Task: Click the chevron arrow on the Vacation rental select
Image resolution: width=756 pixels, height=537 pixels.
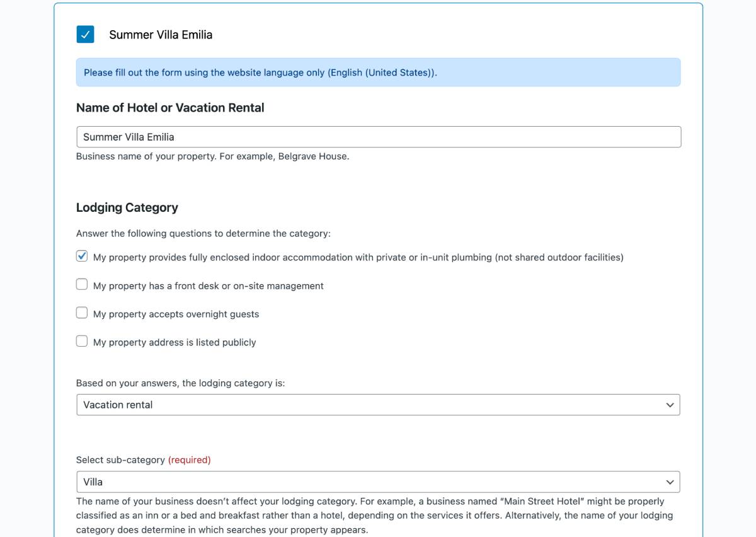Action: coord(670,405)
